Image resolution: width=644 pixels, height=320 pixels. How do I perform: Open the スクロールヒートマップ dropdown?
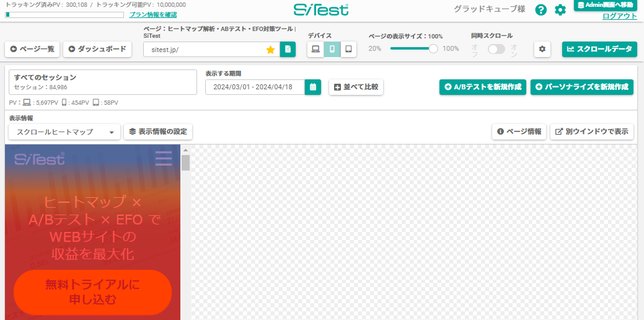click(64, 132)
